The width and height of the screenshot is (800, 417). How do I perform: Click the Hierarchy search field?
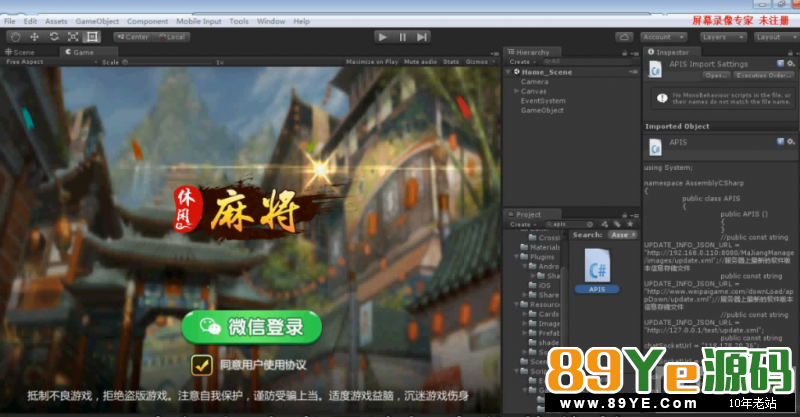coord(587,62)
